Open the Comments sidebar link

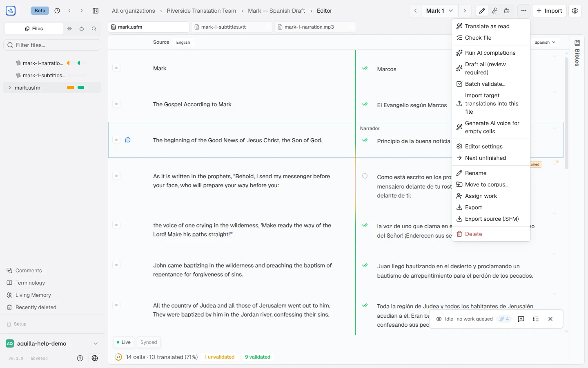pyautogui.click(x=28, y=270)
